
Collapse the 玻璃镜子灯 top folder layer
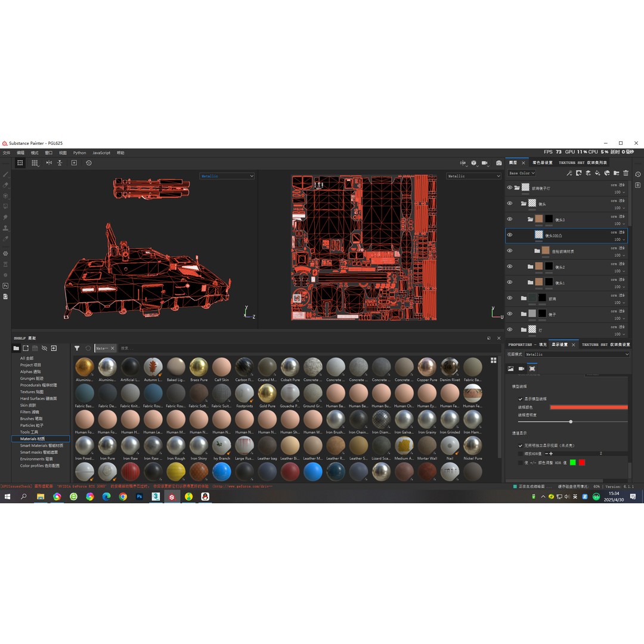517,188
